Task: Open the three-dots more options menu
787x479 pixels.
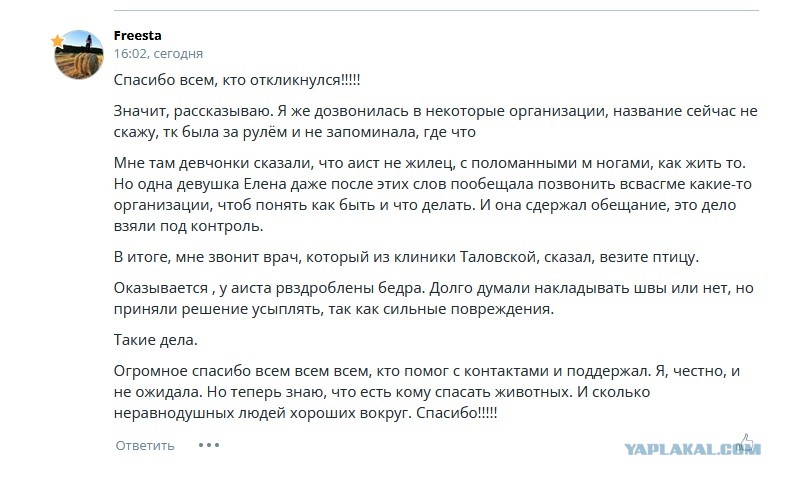Action: (x=209, y=445)
